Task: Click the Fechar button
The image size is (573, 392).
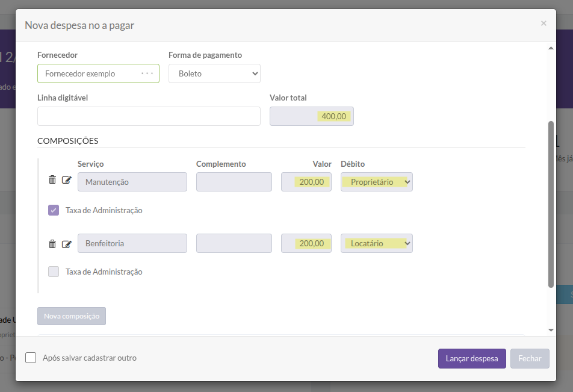Action: [530, 358]
